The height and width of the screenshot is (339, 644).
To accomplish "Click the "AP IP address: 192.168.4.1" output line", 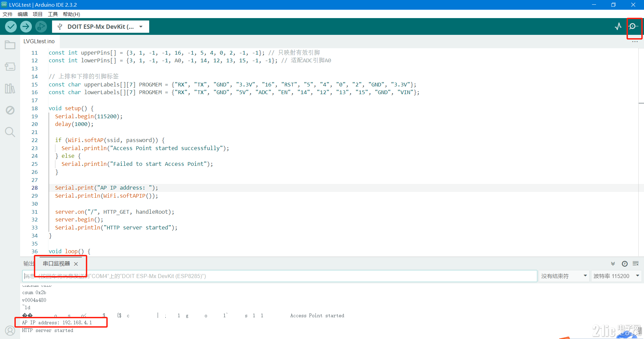I will pos(57,323).
